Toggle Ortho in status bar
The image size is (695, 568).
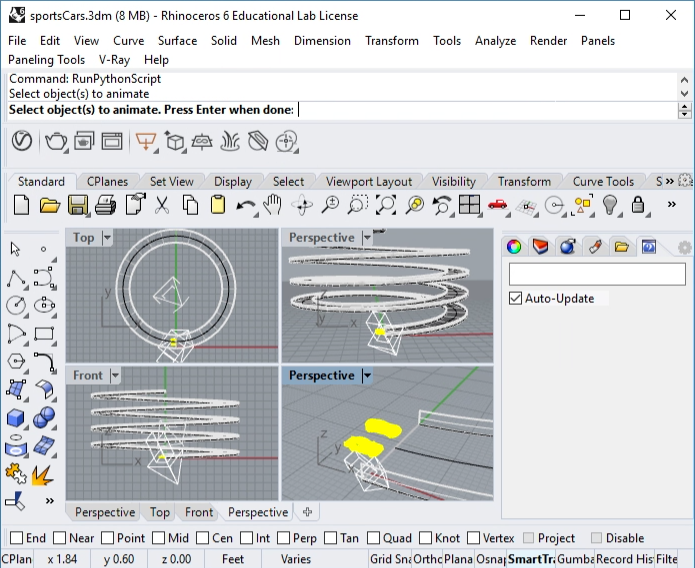pyautogui.click(x=427, y=559)
